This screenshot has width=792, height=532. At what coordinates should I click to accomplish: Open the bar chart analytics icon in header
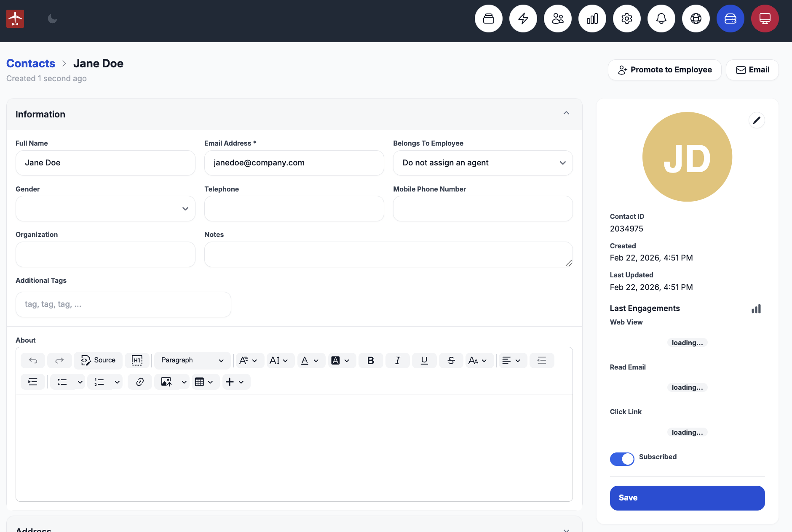pos(592,19)
